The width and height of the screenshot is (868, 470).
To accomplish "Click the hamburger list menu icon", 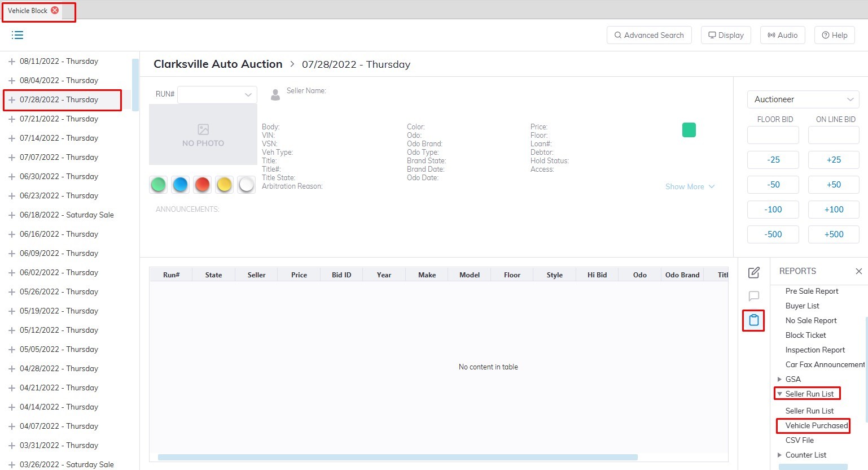I will [x=17, y=35].
